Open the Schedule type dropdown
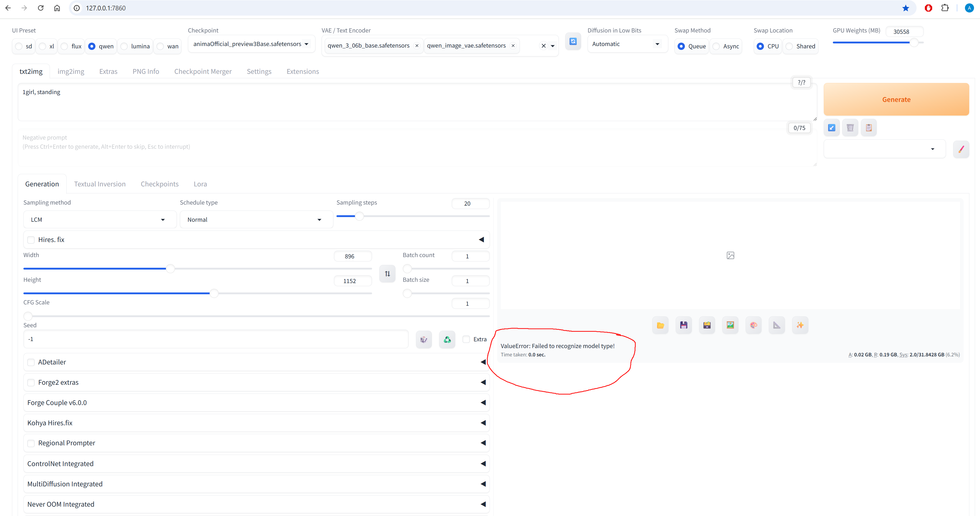Image resolution: width=980 pixels, height=516 pixels. 256,220
